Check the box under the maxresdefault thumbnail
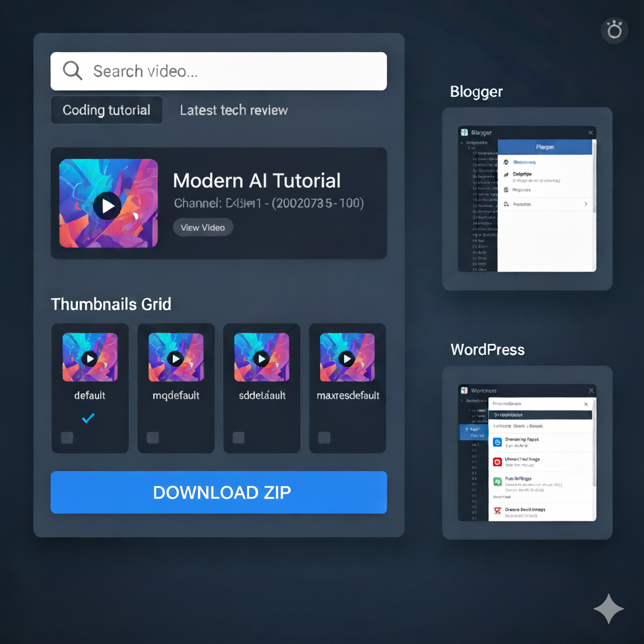This screenshot has height=644, width=644. click(x=324, y=438)
